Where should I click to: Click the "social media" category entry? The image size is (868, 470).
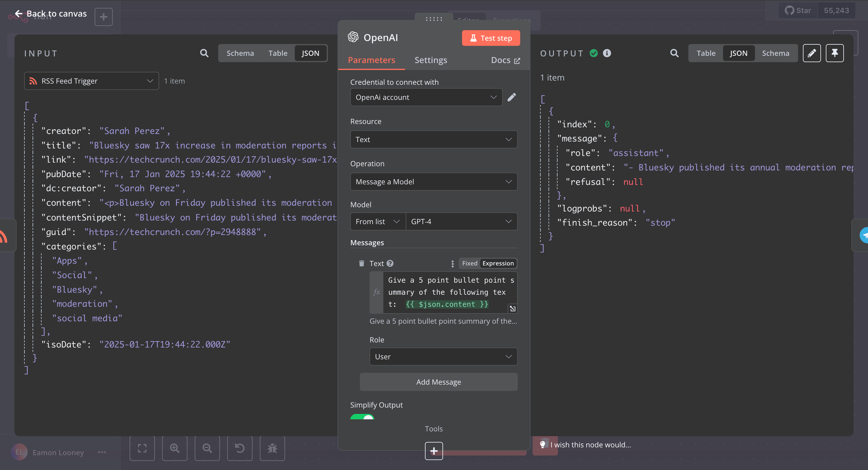[87, 318]
